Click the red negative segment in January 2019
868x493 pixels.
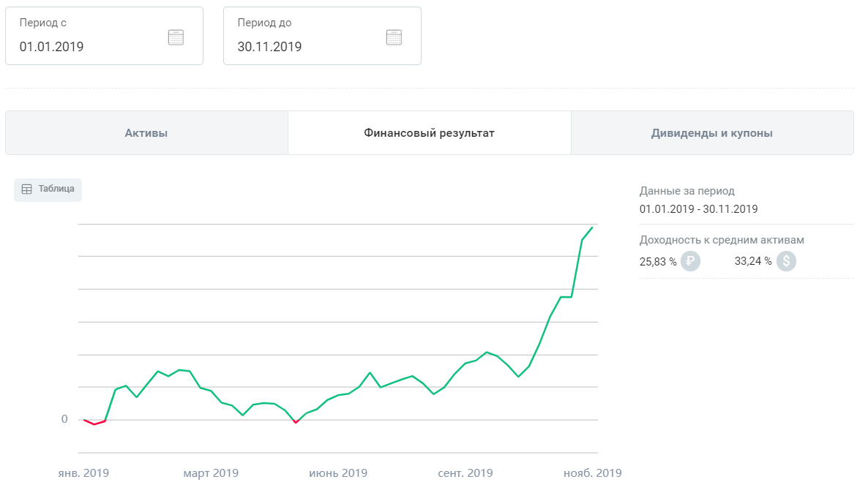[94, 424]
